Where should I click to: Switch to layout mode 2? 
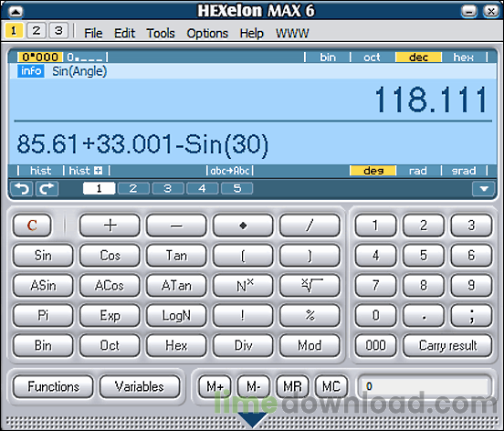pos(36,30)
